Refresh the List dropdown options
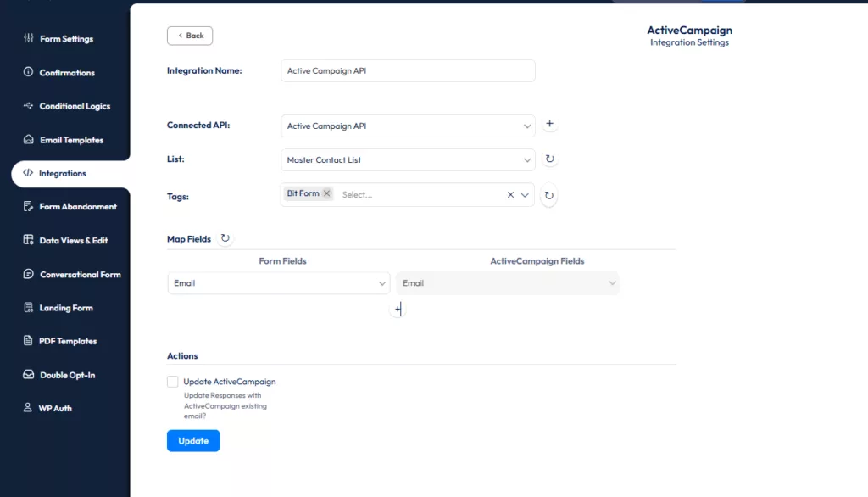 (x=549, y=159)
